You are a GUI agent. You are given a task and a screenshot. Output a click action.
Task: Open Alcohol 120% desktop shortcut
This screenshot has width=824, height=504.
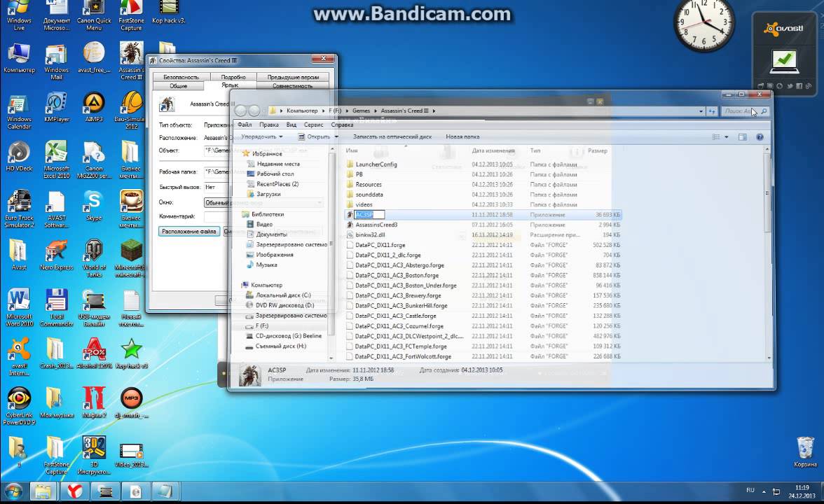pos(94,354)
